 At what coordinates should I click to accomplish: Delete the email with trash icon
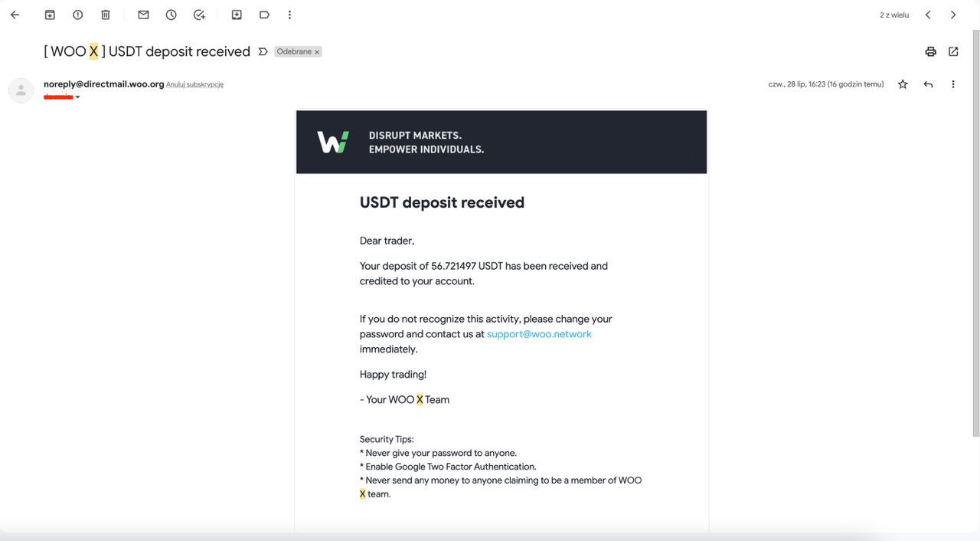click(106, 15)
